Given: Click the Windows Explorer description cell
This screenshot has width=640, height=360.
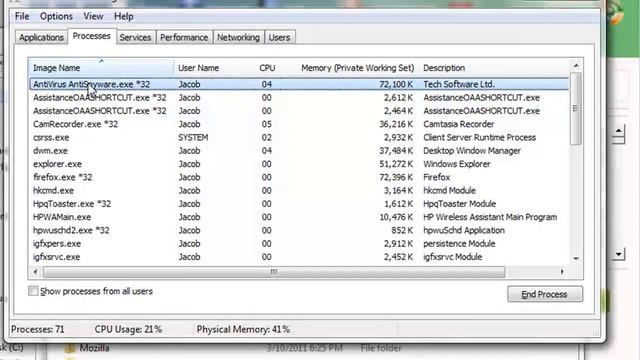Looking at the screenshot, I should pos(457,164).
